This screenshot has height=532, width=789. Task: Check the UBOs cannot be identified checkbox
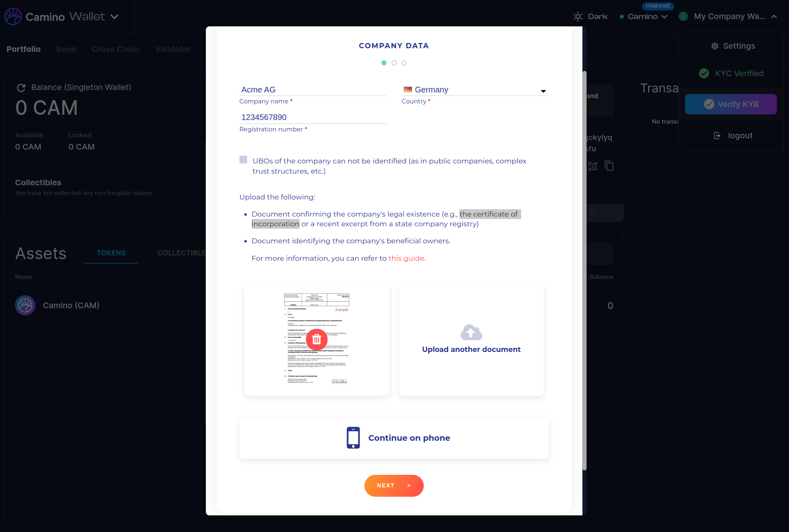tap(243, 160)
